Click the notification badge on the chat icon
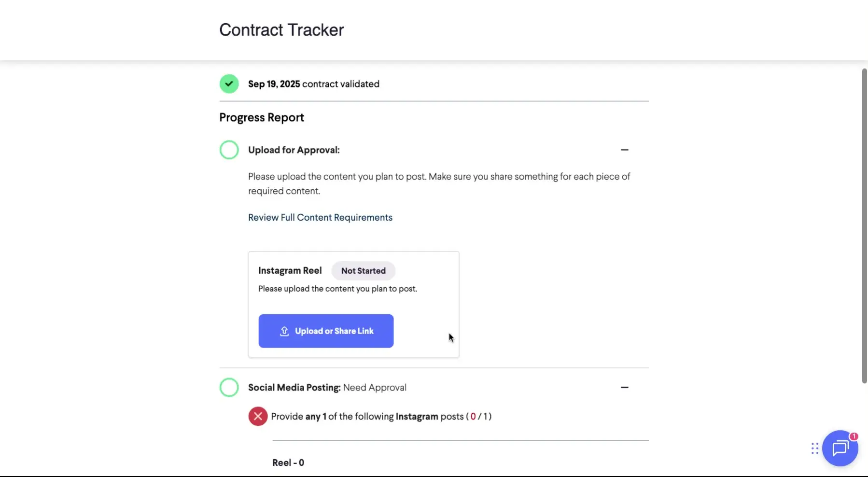This screenshot has height=477, width=868. pos(854,436)
